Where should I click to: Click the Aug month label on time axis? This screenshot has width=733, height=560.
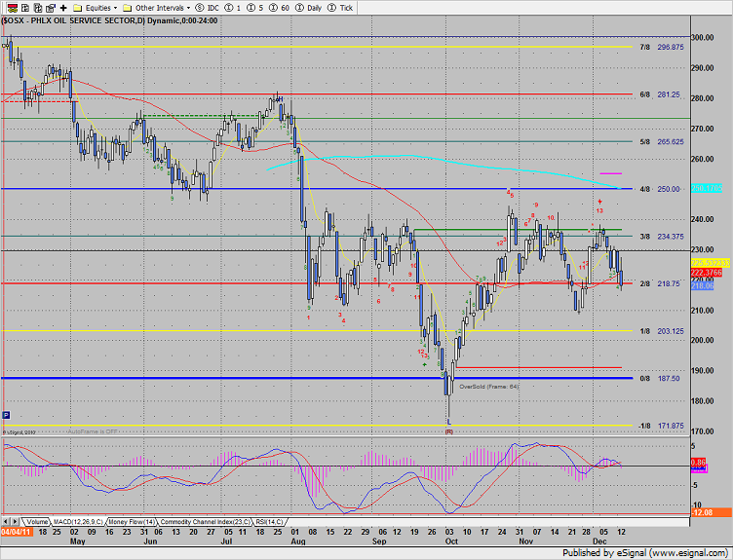298,541
